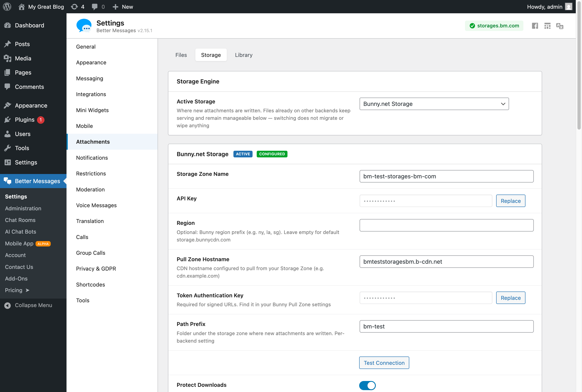Screen dimensions: 582x392
Task: Click the Comments icon in sidebar
Action: click(x=7, y=87)
